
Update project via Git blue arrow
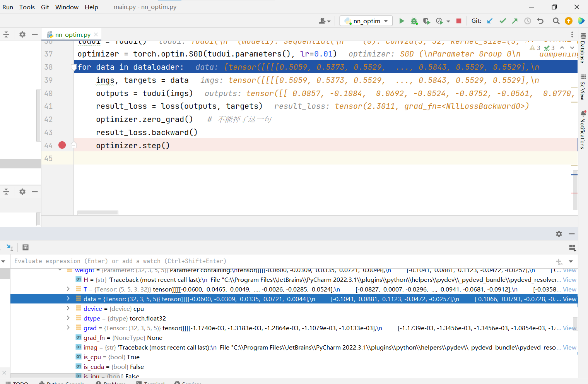click(490, 21)
